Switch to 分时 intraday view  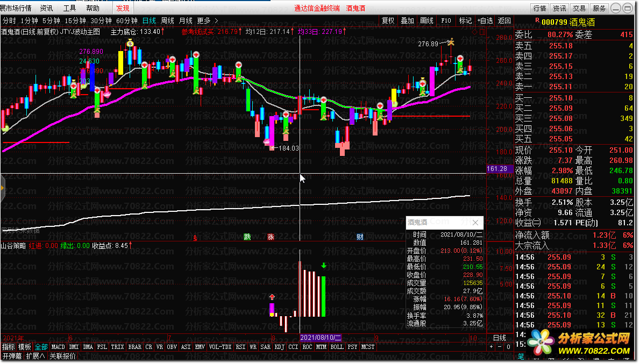pyautogui.click(x=9, y=20)
